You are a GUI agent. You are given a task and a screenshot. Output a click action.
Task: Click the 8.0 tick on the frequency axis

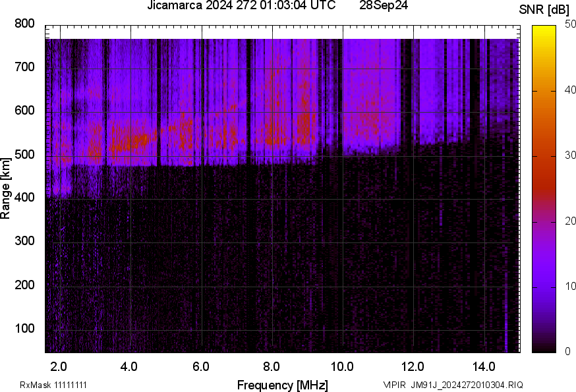click(272, 366)
